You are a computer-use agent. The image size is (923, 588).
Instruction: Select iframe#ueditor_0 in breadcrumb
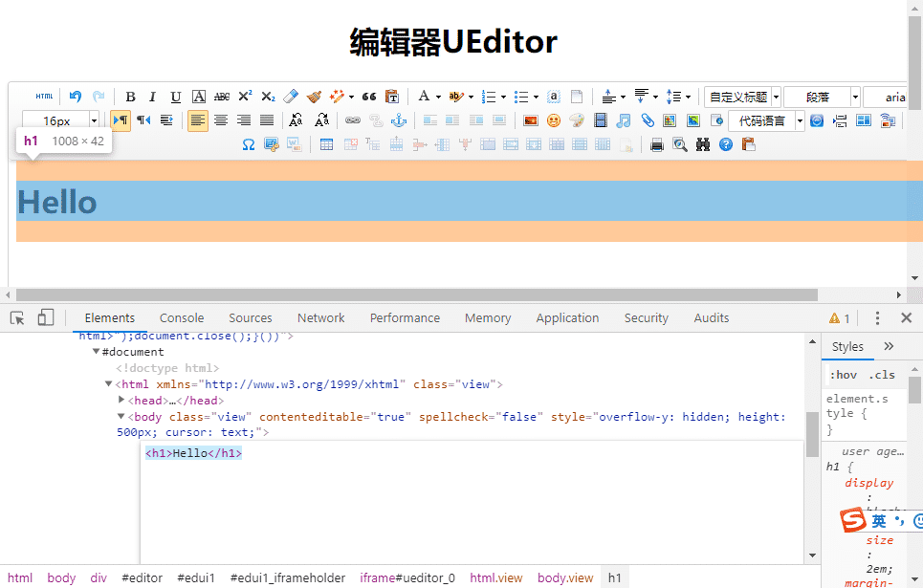pos(407,578)
